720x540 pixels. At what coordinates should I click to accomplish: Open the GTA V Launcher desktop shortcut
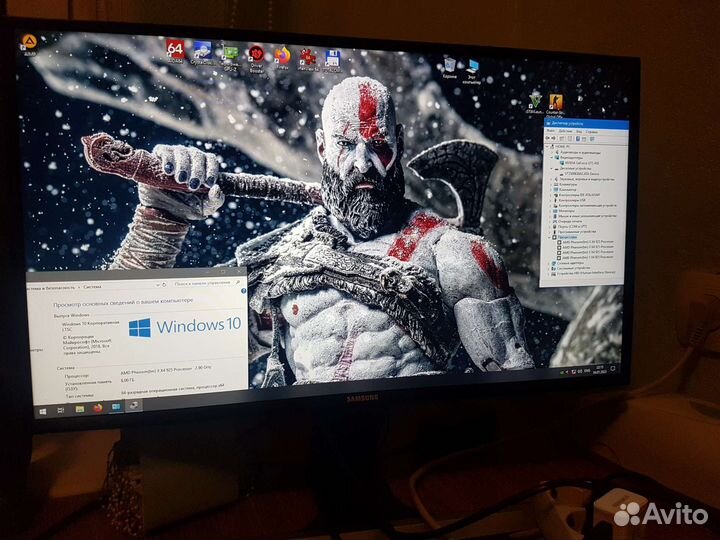[x=534, y=102]
